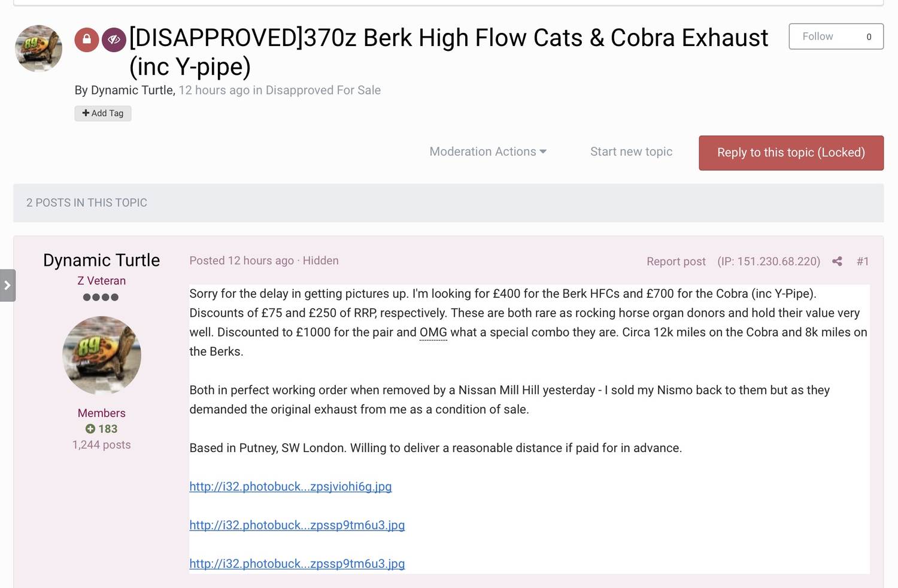Click the Add Tag button

(x=103, y=113)
